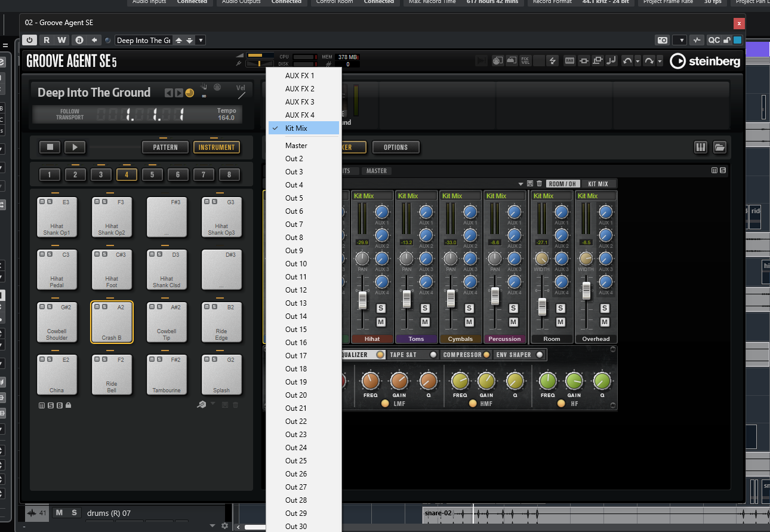Screen dimensions: 770x532
Task: Click the previous kit arrow next to kit name
Action: 169,93
